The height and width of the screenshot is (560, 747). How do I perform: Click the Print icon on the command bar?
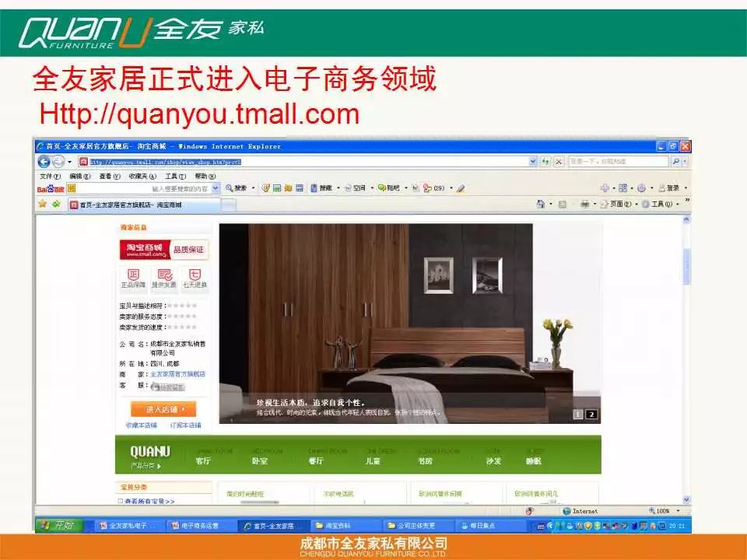584,204
